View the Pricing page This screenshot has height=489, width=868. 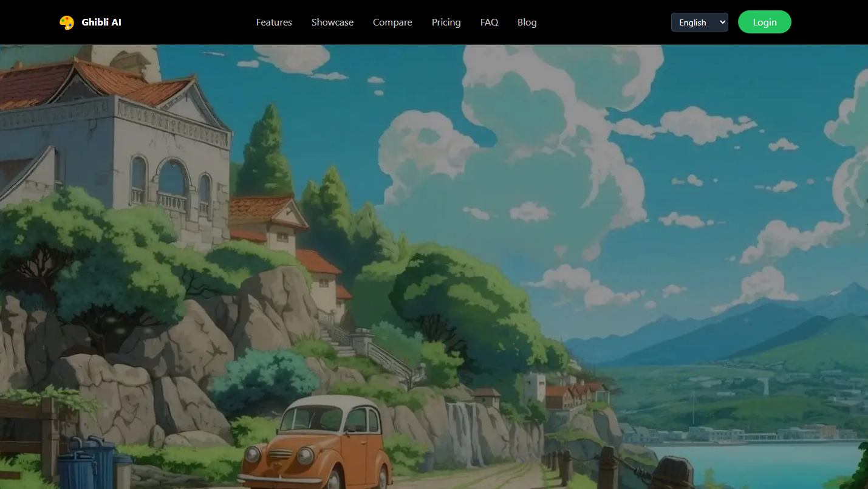coord(446,22)
